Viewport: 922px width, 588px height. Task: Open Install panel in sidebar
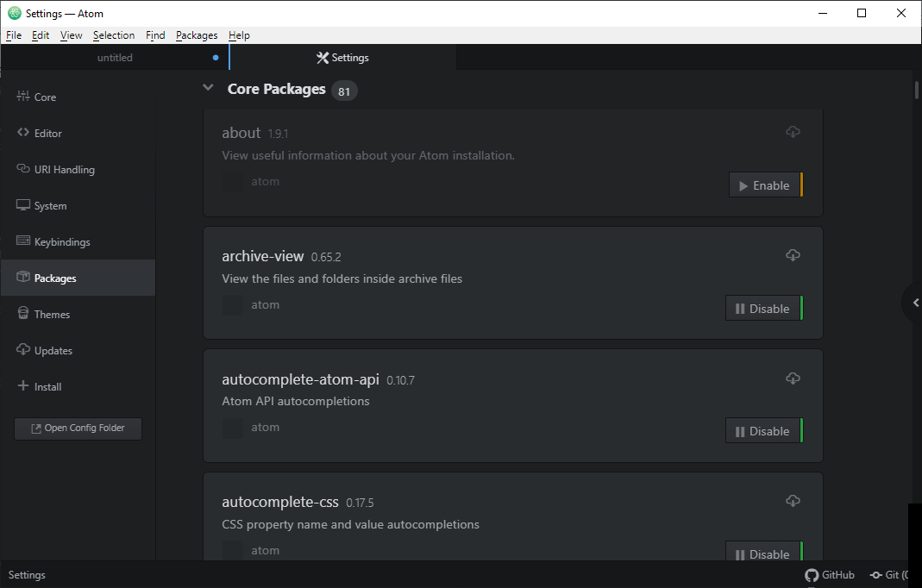[40, 386]
